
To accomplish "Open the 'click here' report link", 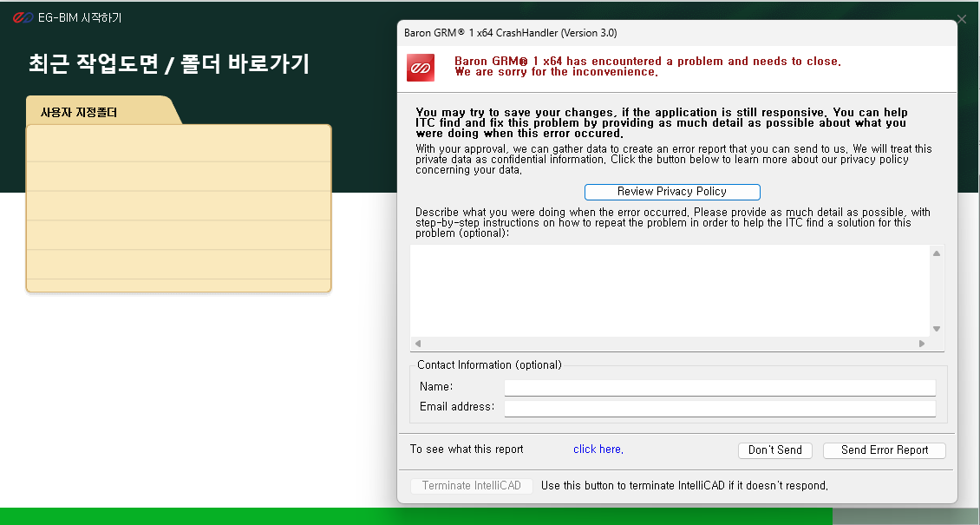I will pyautogui.click(x=598, y=450).
